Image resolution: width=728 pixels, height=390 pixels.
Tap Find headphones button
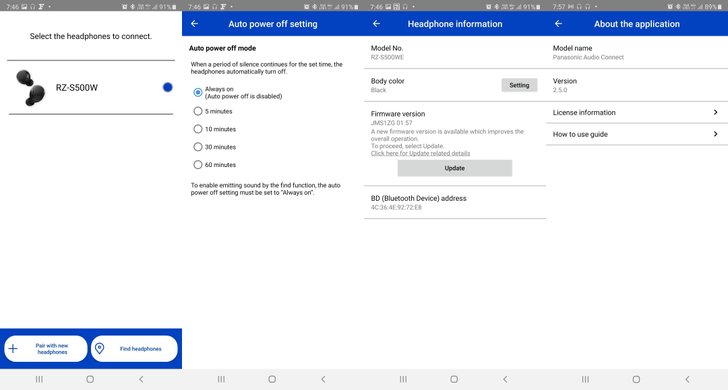134,349
